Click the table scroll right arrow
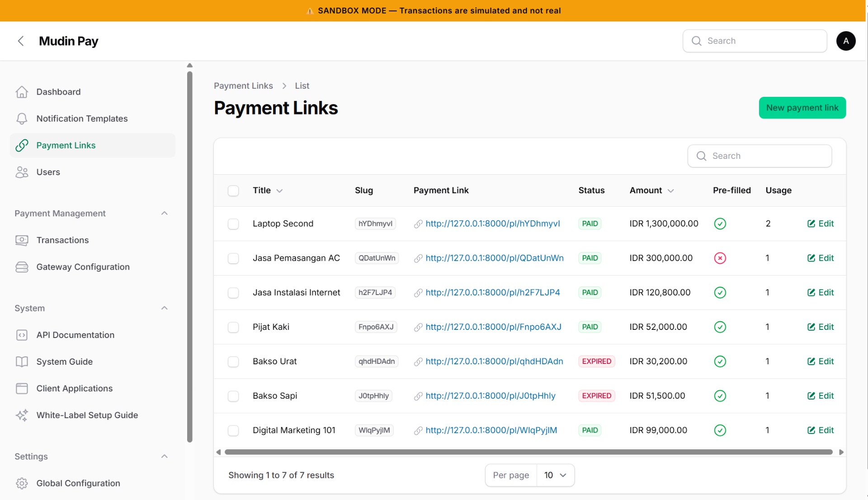Viewport: 868px width, 500px height. click(x=841, y=452)
